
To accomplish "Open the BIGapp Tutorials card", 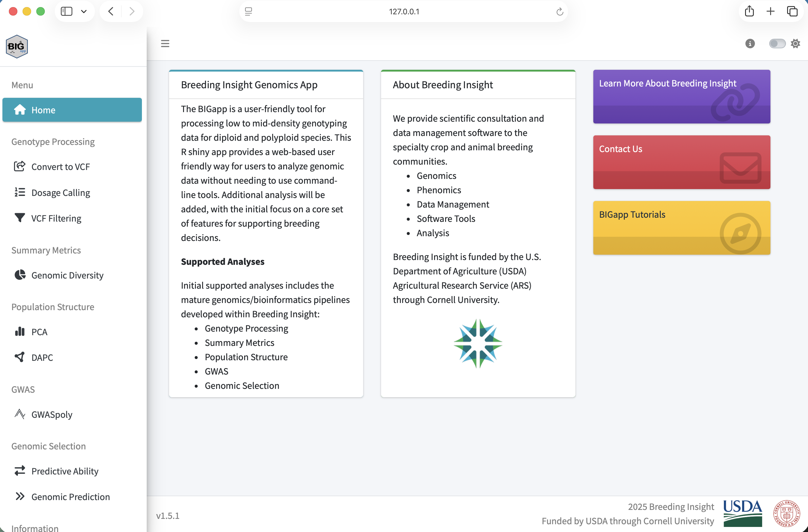I will click(x=681, y=228).
